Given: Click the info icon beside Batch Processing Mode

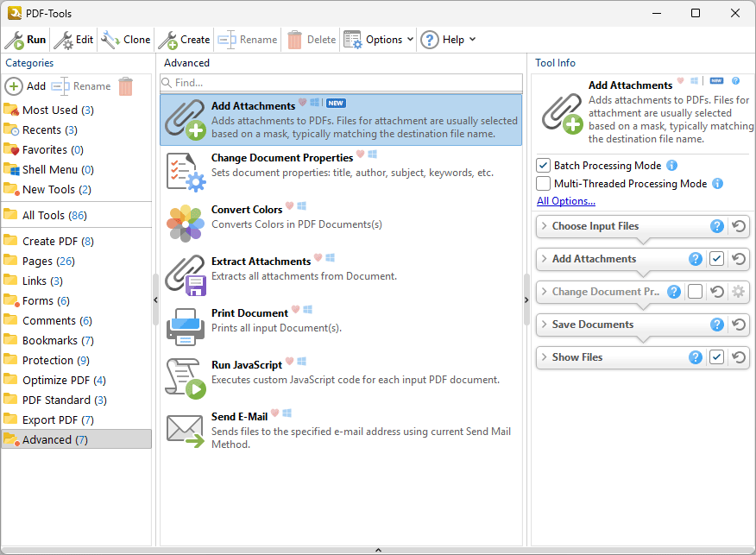Looking at the screenshot, I should pyautogui.click(x=671, y=166).
